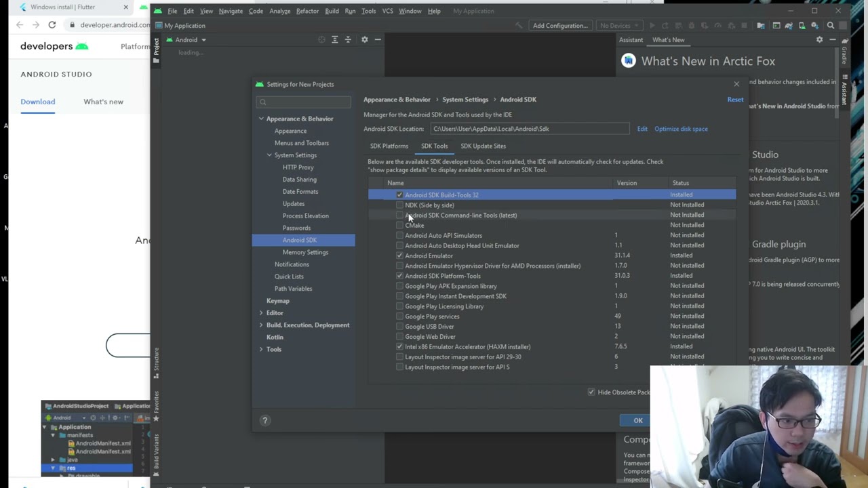Click the Build hammer toolbar icon
Viewport: 868px width, 488px height.
[519, 26]
